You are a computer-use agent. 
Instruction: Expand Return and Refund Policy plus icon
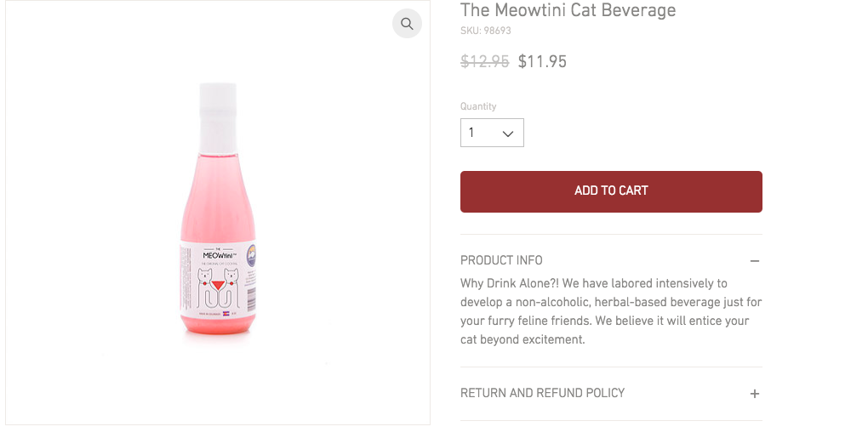(x=755, y=394)
